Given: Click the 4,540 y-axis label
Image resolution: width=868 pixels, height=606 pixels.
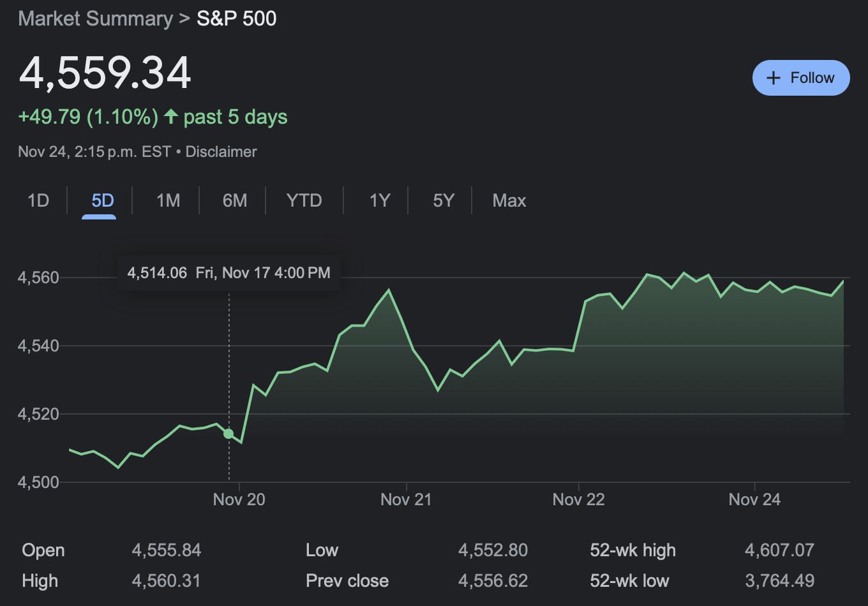Looking at the screenshot, I should 38,346.
